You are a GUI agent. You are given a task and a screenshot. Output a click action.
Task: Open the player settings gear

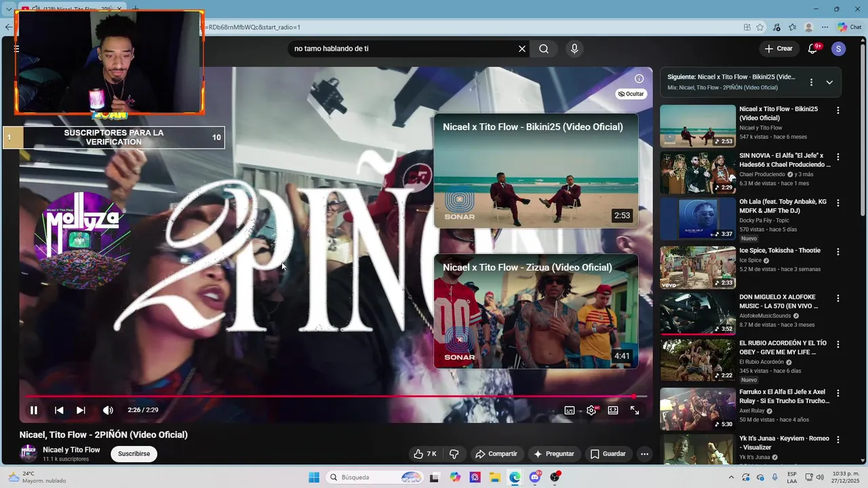(x=591, y=410)
